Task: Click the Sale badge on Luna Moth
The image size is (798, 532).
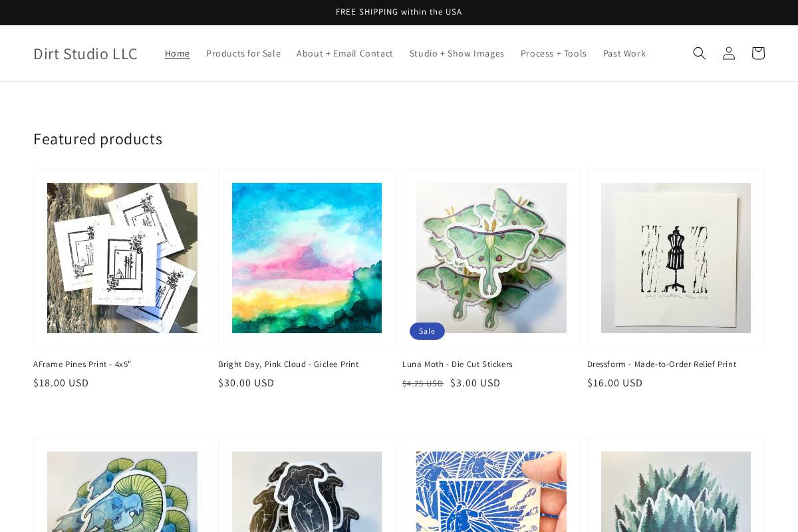Action: click(x=427, y=331)
